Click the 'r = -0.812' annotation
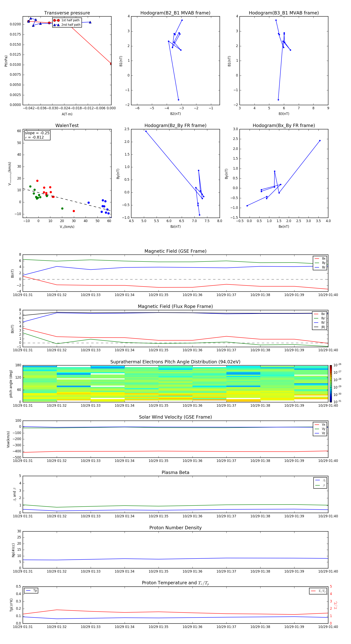 (35, 137)
